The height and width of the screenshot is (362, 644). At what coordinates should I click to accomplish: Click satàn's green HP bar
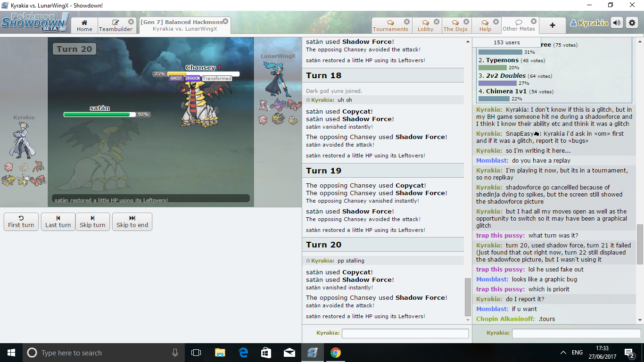coord(100,115)
